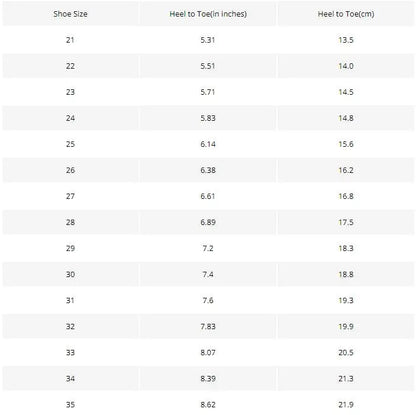Click the 14.5 cm value
The image size is (416, 415).
click(346, 92)
